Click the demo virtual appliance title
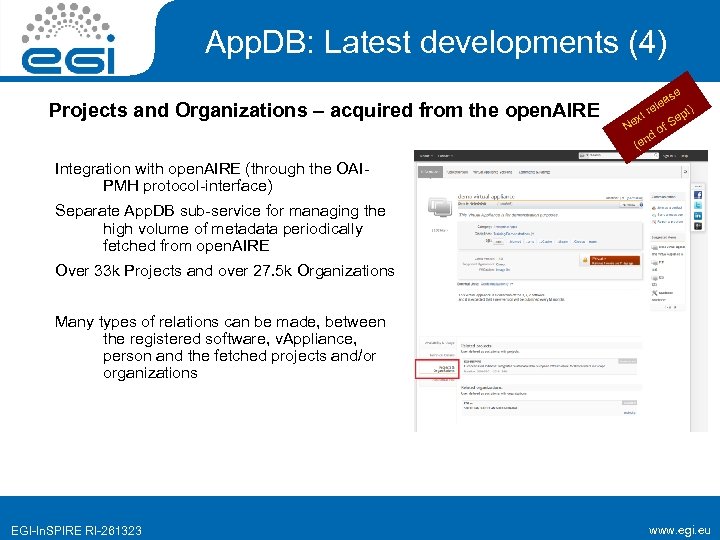720x540 pixels. 486,196
